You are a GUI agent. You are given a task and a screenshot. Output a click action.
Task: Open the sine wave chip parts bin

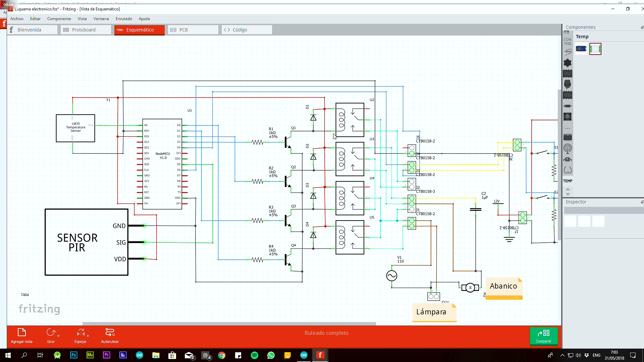click(x=568, y=73)
